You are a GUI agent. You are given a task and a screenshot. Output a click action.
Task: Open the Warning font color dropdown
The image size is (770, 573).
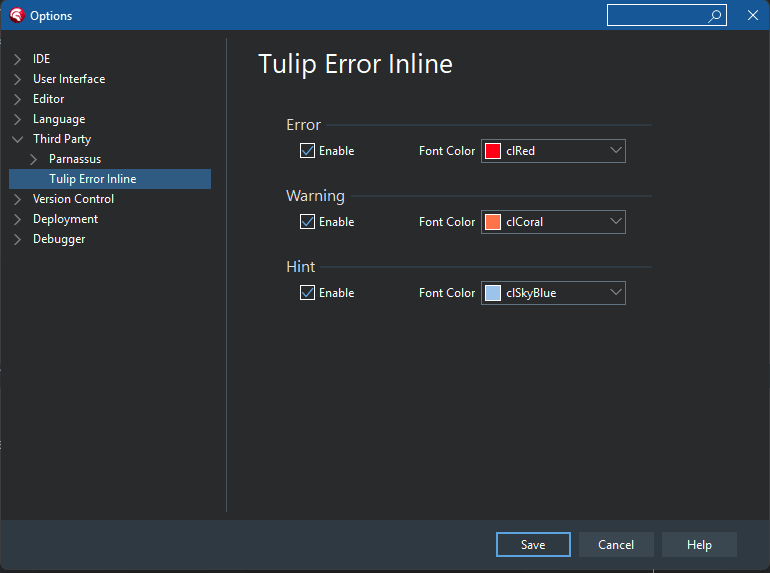click(616, 222)
